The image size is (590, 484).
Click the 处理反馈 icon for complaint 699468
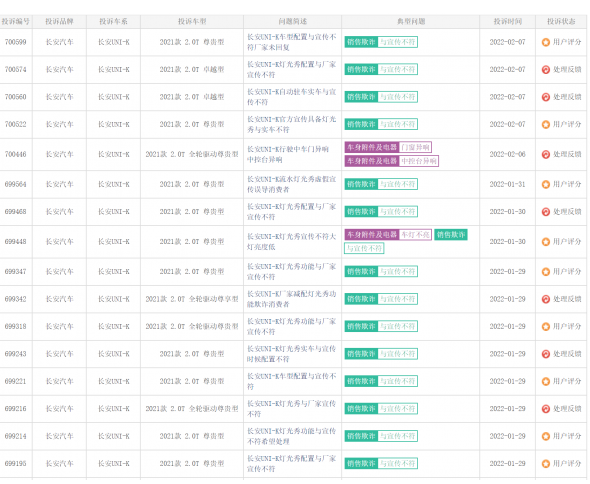coord(546,212)
